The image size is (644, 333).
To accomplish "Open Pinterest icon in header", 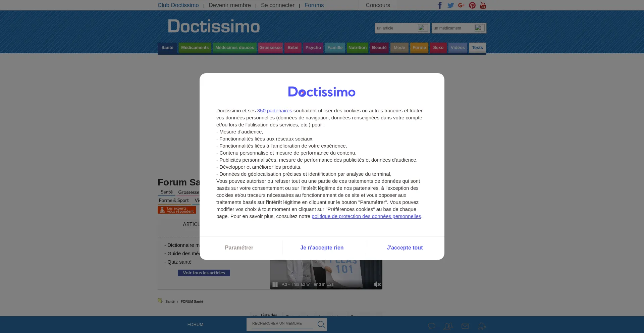I will [x=472, y=5].
